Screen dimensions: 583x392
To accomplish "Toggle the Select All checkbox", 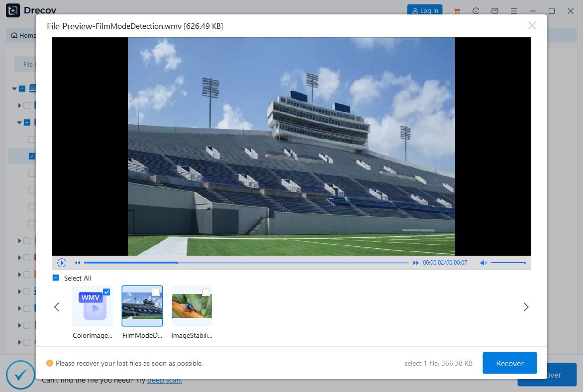I will [56, 278].
